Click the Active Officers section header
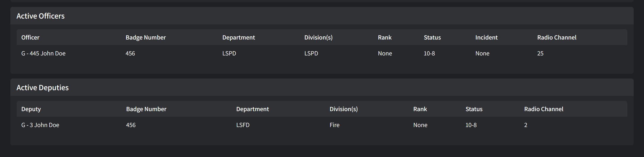This screenshot has height=157, width=644. pyautogui.click(x=41, y=16)
